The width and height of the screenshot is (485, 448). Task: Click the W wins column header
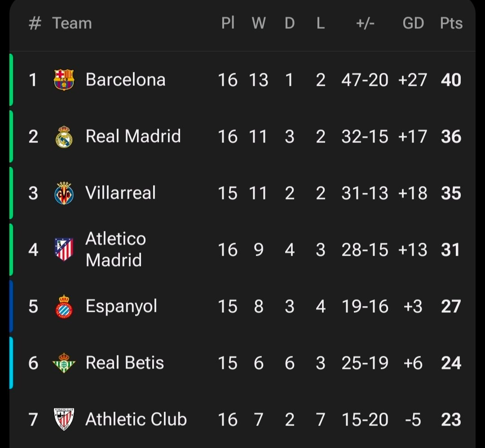258,23
